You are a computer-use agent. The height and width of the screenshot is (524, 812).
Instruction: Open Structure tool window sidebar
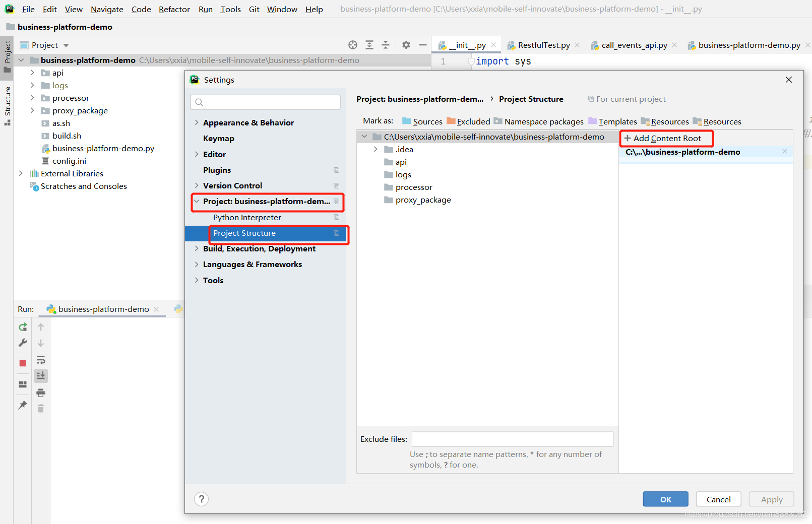click(x=7, y=106)
